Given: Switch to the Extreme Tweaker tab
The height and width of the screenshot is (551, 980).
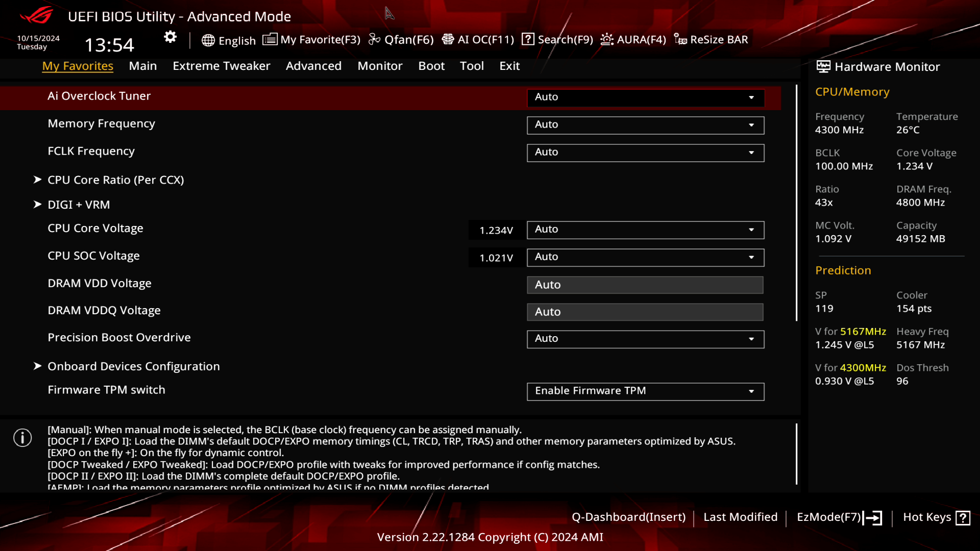Looking at the screenshot, I should click(x=221, y=66).
